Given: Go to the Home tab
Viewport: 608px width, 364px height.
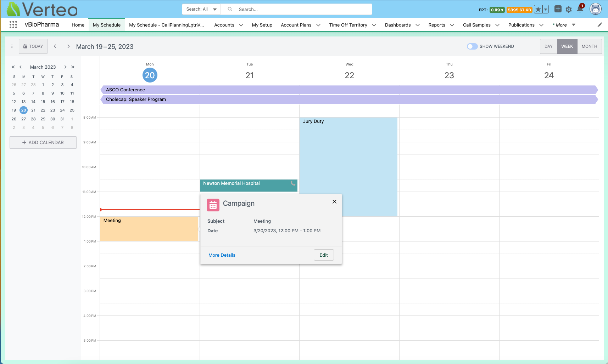Looking at the screenshot, I should [x=78, y=25].
